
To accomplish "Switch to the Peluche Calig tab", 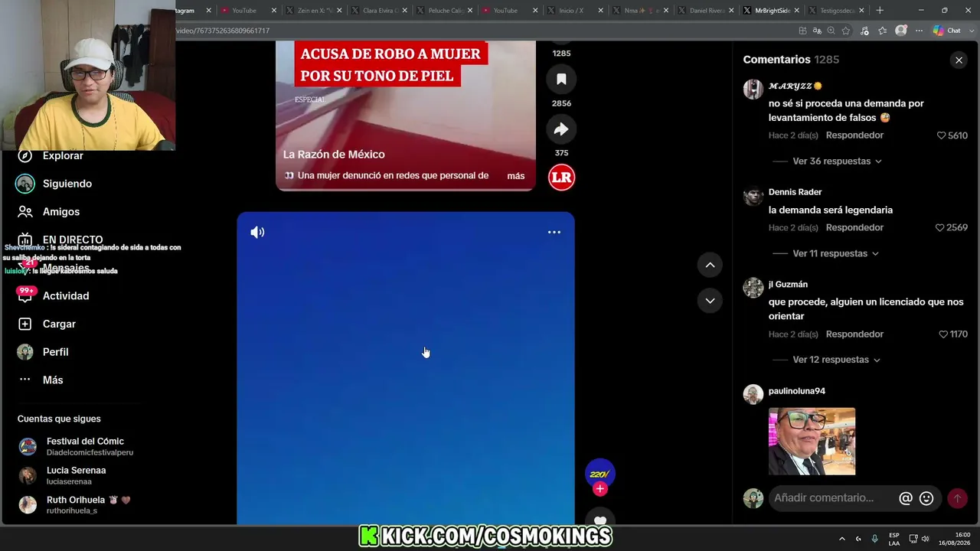I will coord(444,11).
